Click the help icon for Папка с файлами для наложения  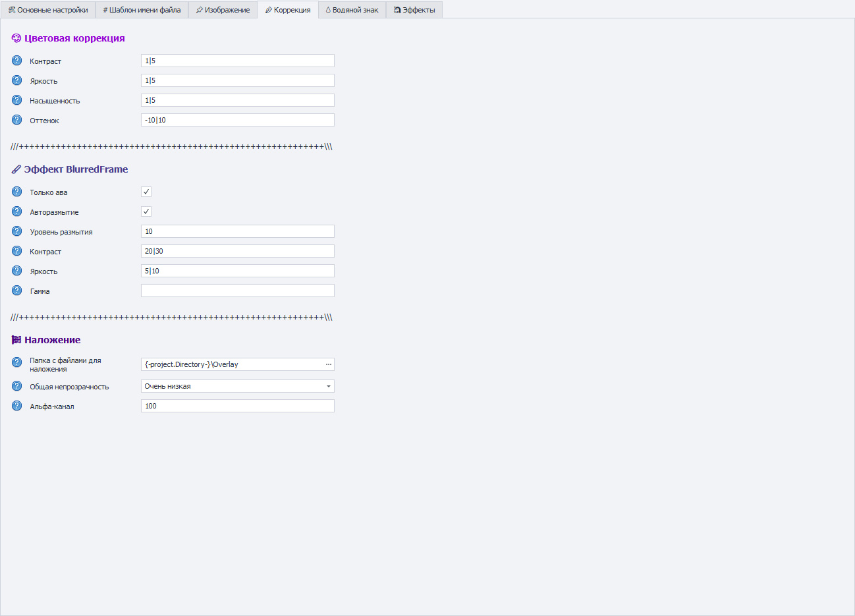[17, 362]
